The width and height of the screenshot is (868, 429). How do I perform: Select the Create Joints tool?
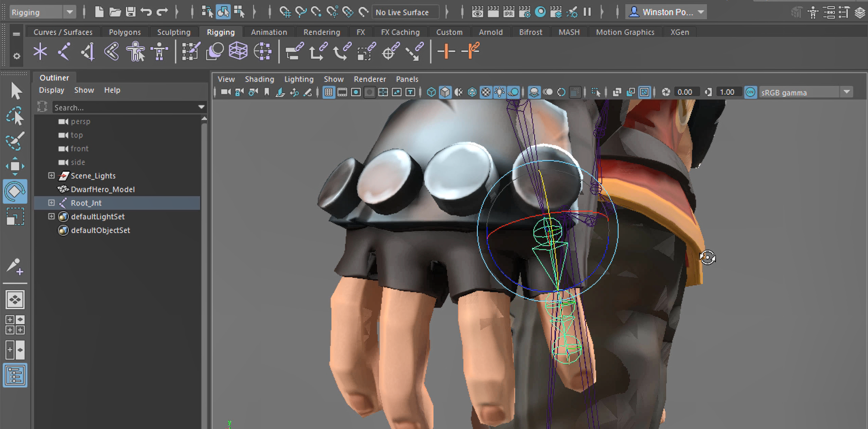pyautogui.click(x=64, y=51)
